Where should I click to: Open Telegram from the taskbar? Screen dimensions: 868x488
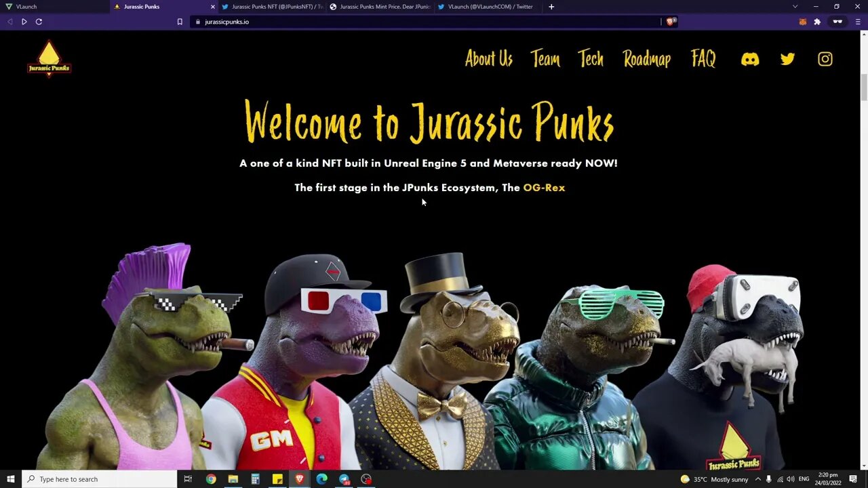(344, 479)
